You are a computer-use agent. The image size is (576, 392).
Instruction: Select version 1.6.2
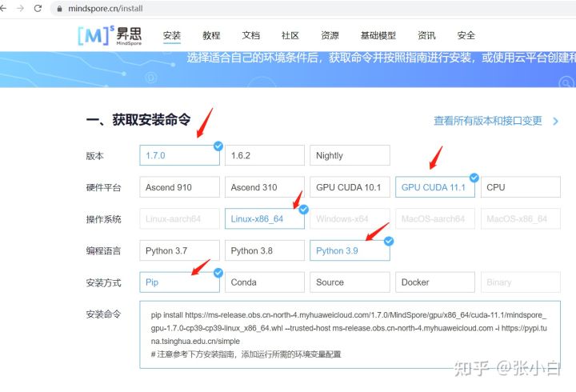[265, 155]
